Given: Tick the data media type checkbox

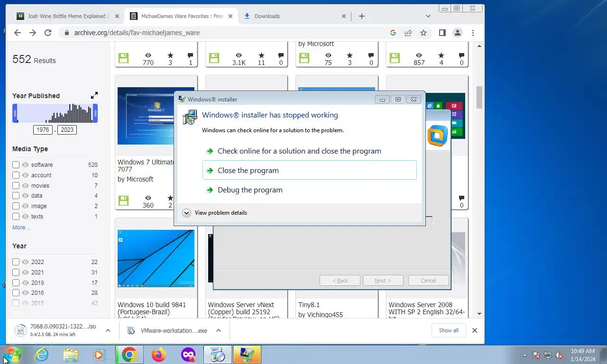Looking at the screenshot, I should point(16,196).
